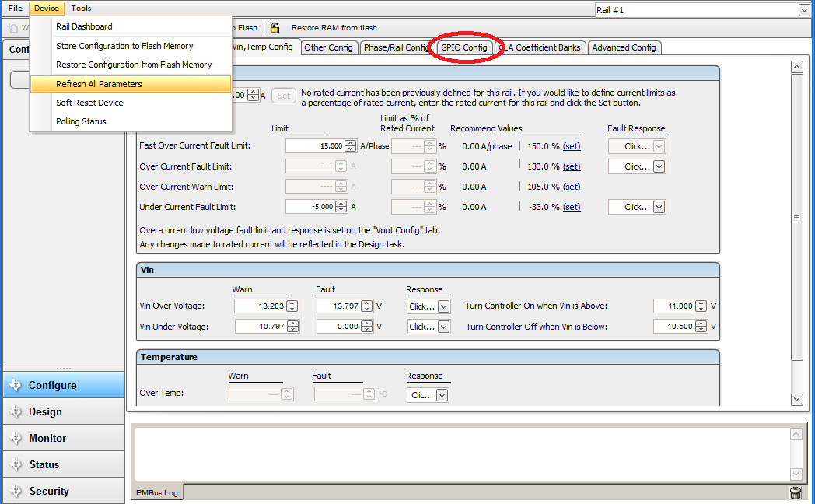Open Over Current Fault Limit Response dropdown
Screen dimensions: 815x504
[659, 166]
